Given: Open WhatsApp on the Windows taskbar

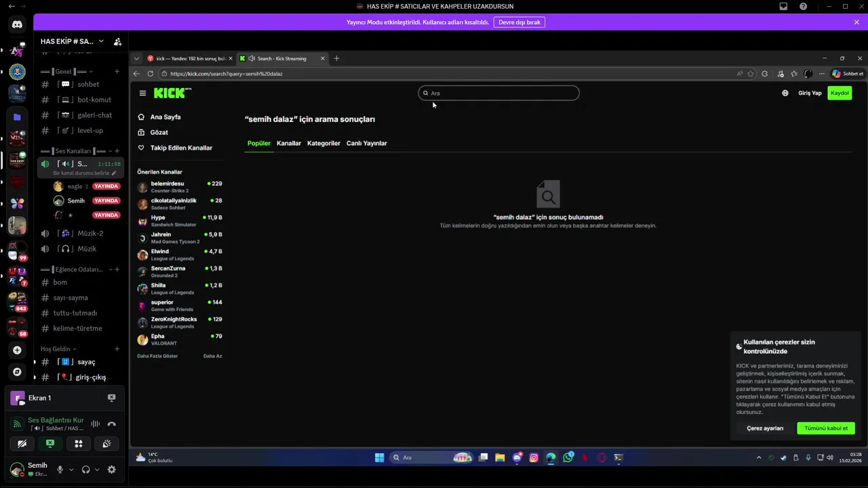Looking at the screenshot, I should (568, 457).
